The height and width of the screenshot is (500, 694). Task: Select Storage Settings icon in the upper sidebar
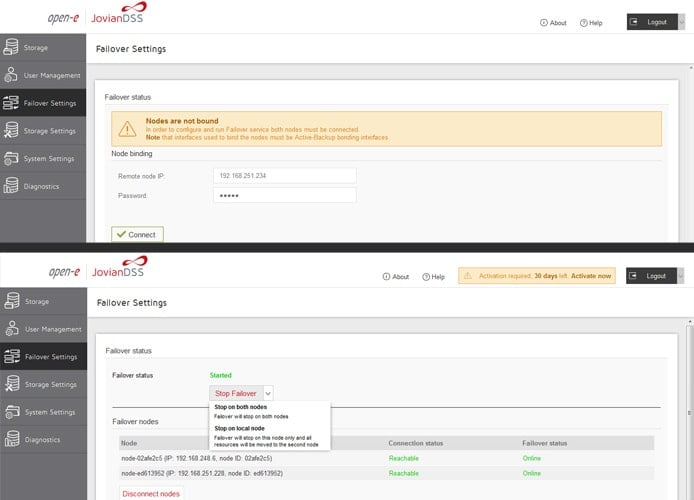[12, 130]
